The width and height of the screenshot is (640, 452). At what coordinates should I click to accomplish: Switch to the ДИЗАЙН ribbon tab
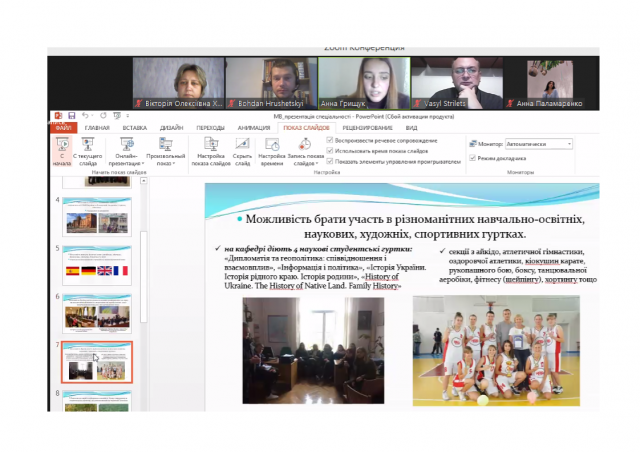click(171, 128)
